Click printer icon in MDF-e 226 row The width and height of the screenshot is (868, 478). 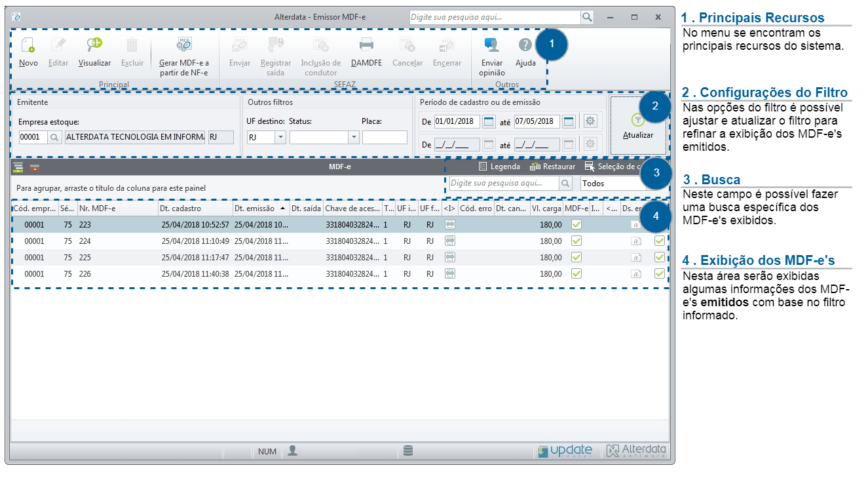pyautogui.click(x=450, y=273)
